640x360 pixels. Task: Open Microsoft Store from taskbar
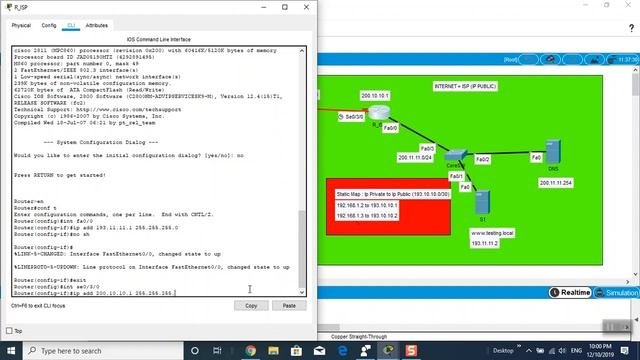click(x=296, y=351)
